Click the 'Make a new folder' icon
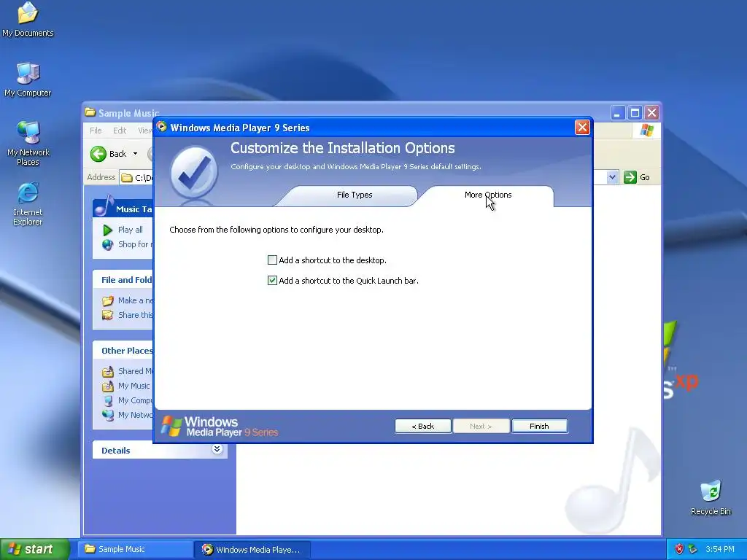Image resolution: width=747 pixels, height=560 pixels. [108, 300]
